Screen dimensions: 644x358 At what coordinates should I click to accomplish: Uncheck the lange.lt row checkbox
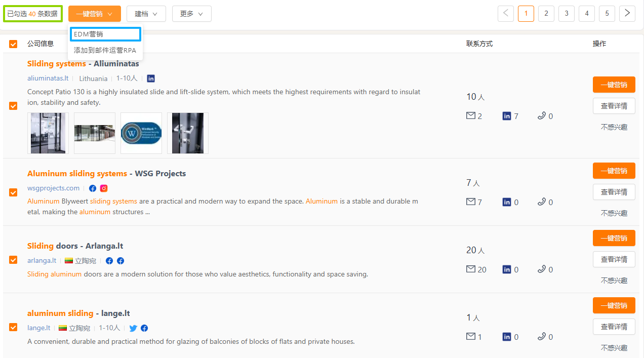coord(13,327)
